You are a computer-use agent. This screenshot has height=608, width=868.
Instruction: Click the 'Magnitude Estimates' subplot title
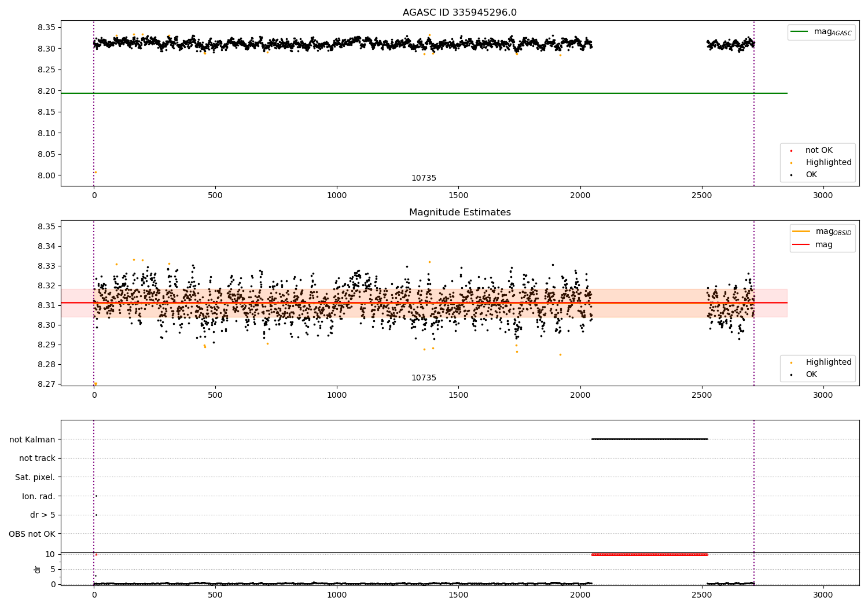pyautogui.click(x=459, y=213)
